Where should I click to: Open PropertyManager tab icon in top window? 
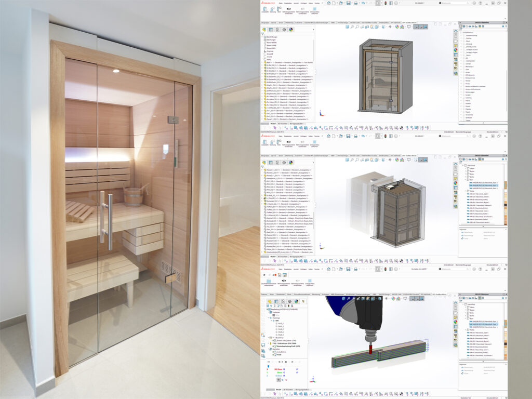pos(271,30)
